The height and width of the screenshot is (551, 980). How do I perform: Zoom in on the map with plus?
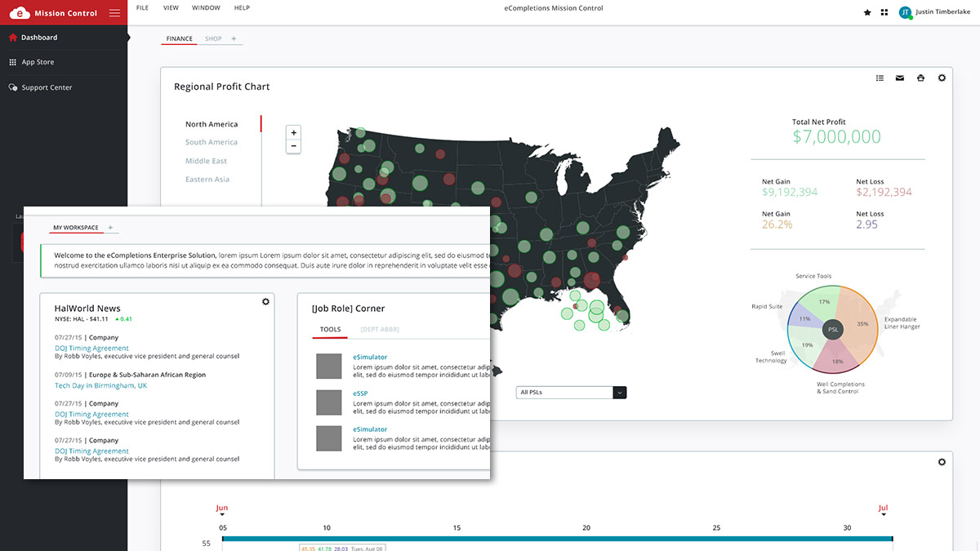[x=294, y=132]
